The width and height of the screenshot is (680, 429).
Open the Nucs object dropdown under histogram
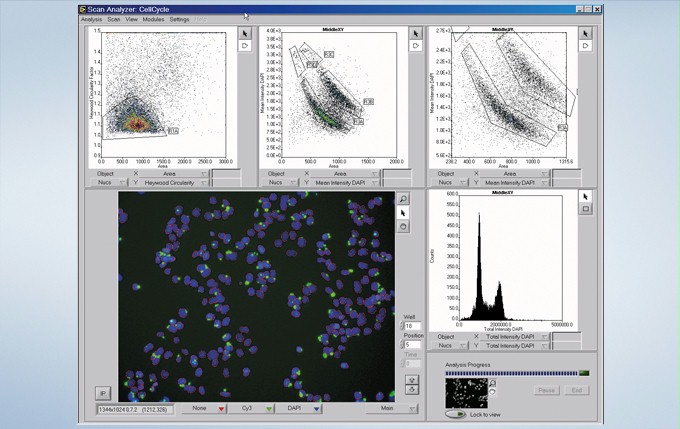(450, 346)
